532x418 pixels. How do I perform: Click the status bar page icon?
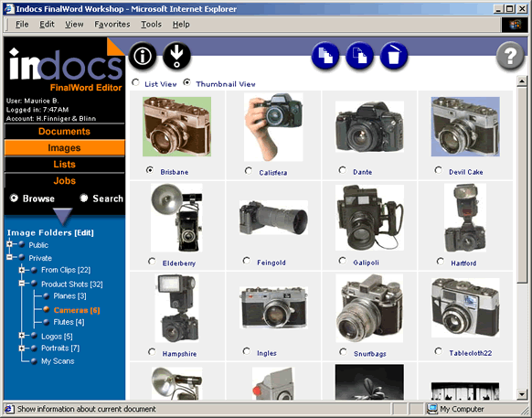click(9, 409)
